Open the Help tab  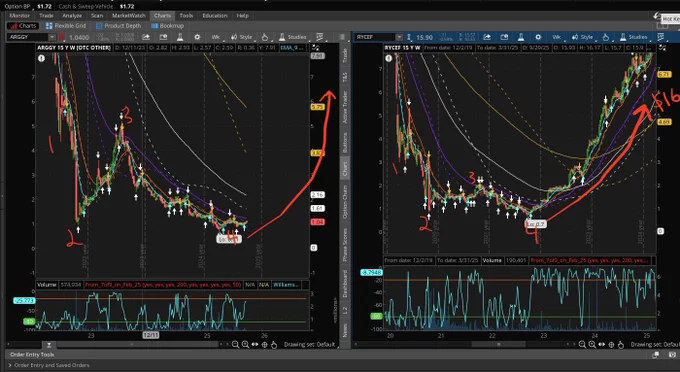[242, 16]
